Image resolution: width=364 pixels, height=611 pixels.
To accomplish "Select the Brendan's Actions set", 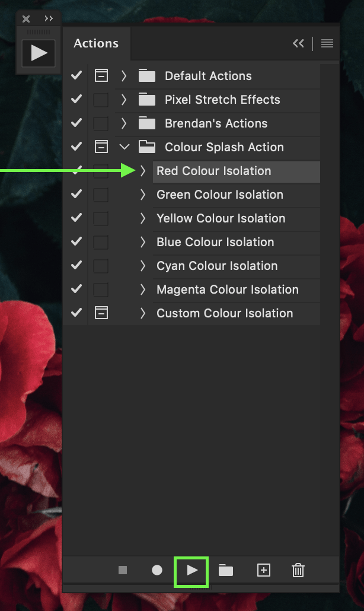I will coord(216,123).
